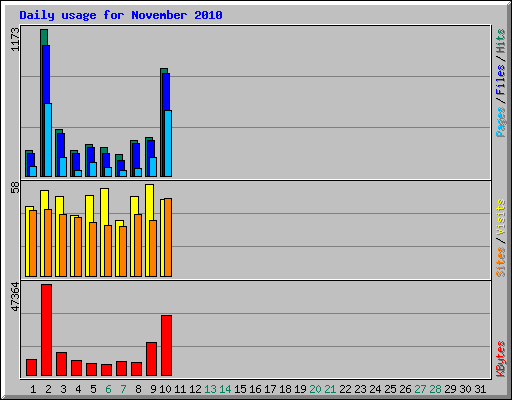Viewport: 512px width, 400px height.
Task: Click the orange Sites bar for day 7
Action: click(123, 252)
